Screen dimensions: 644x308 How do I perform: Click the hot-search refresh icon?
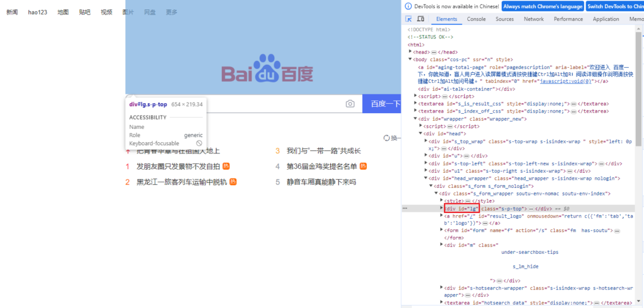click(x=387, y=138)
